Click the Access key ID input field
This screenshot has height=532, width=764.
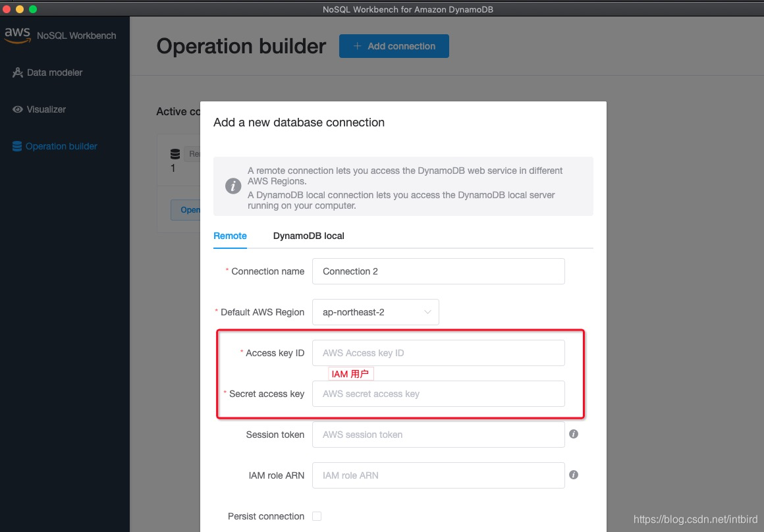[x=438, y=353]
